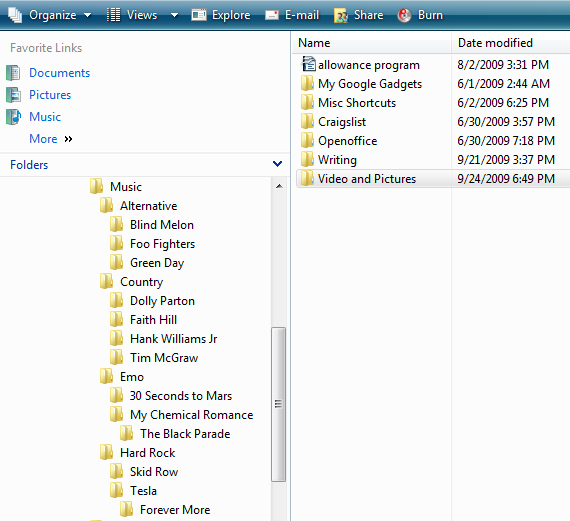Click the Documents link icon

(x=13, y=73)
